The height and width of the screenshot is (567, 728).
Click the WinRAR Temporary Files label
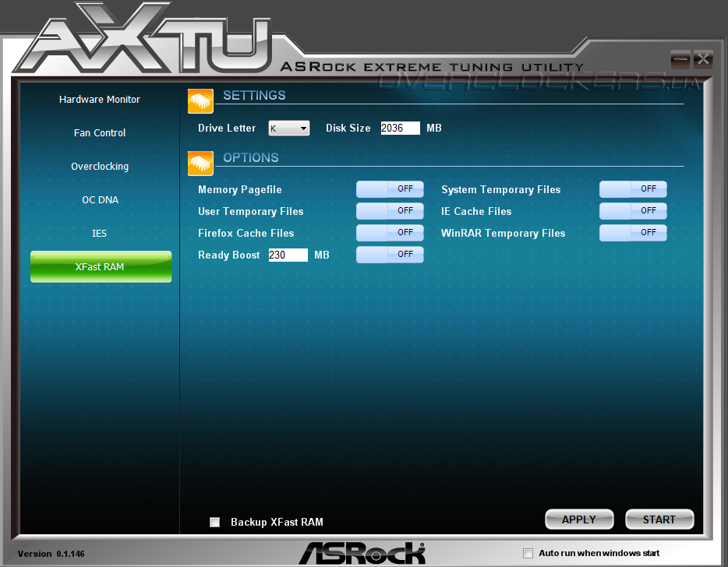(x=504, y=234)
